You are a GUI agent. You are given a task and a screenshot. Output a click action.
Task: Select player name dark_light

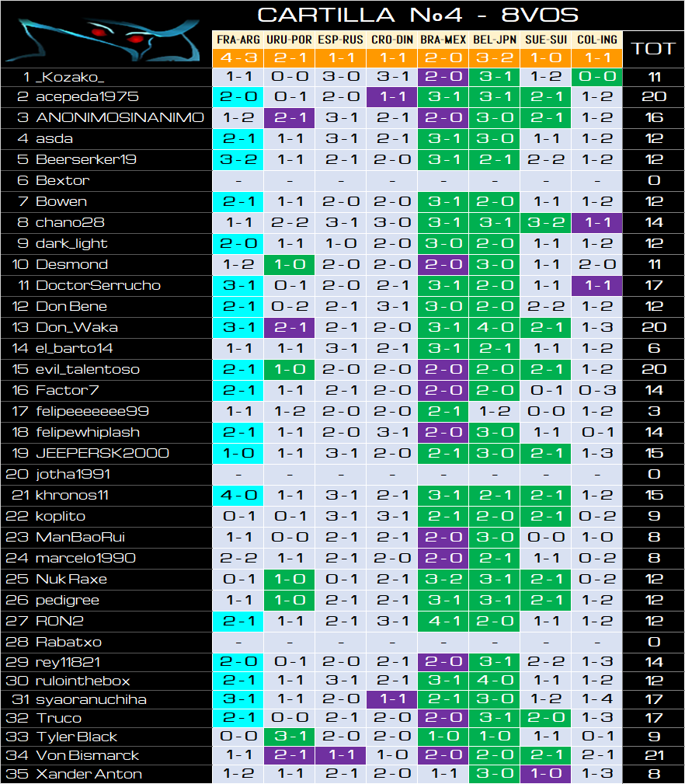pos(71,243)
